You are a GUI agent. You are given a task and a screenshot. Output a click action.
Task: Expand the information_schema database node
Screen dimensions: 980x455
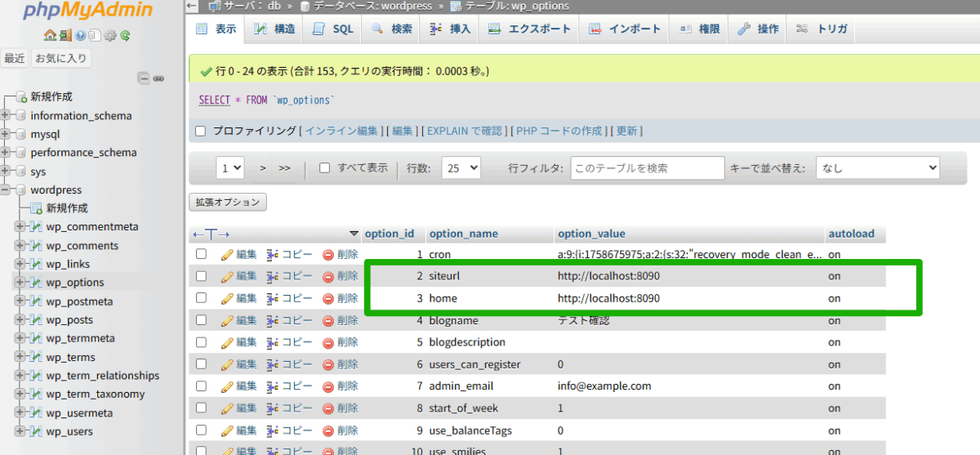point(6,115)
